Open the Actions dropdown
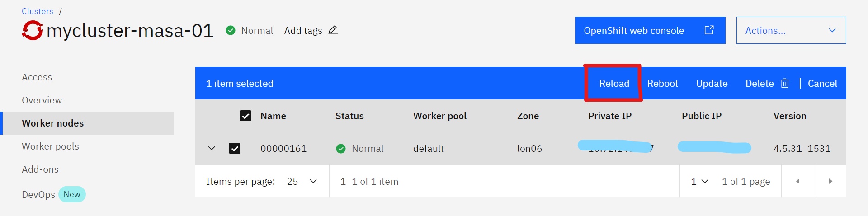868x216 pixels. (791, 30)
